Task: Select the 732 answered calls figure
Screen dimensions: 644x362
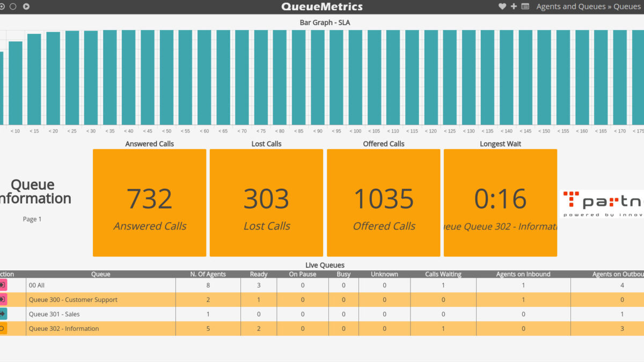Action: tap(149, 198)
